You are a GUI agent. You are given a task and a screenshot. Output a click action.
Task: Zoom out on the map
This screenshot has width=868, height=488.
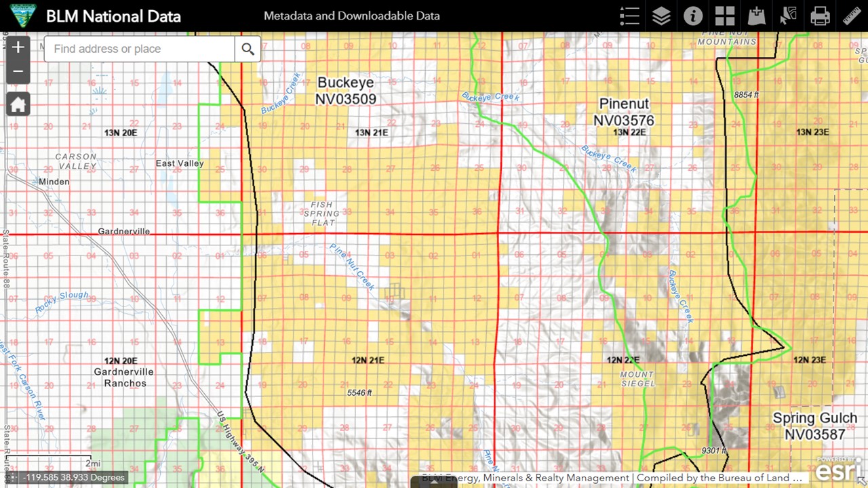coord(18,71)
